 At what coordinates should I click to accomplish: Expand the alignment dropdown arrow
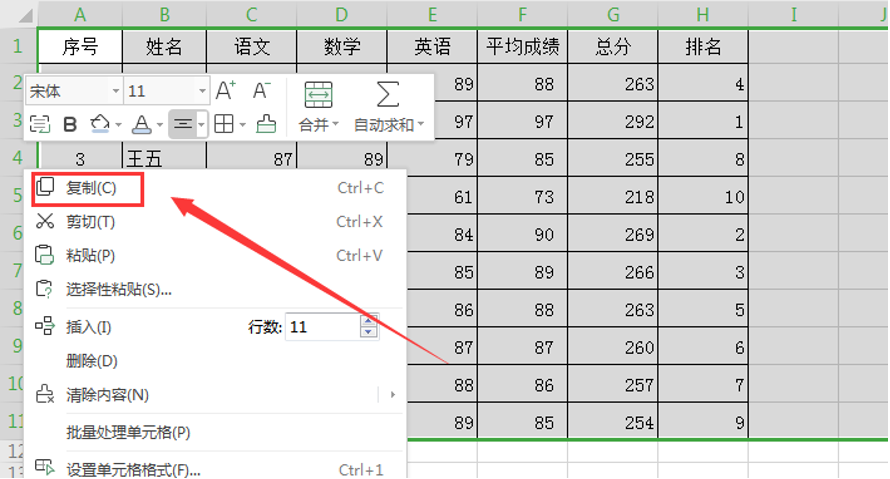coord(201,124)
